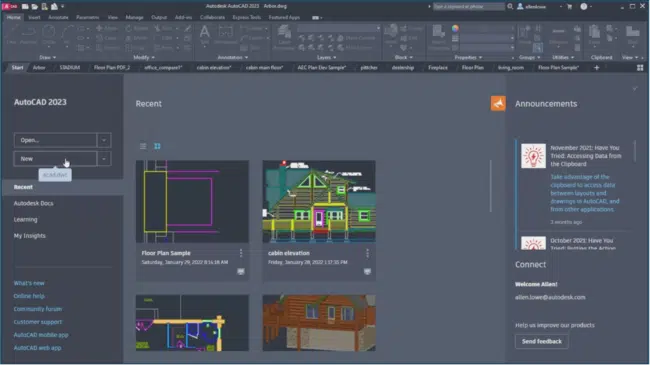650x365 pixels.
Task: Click the Recent files vertical scrollbar
Action: coord(491,186)
